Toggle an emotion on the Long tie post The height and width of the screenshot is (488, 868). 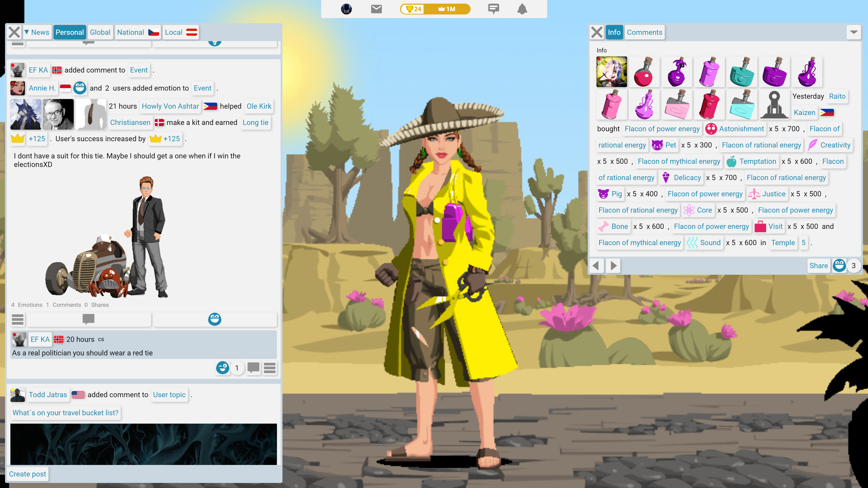(215, 319)
